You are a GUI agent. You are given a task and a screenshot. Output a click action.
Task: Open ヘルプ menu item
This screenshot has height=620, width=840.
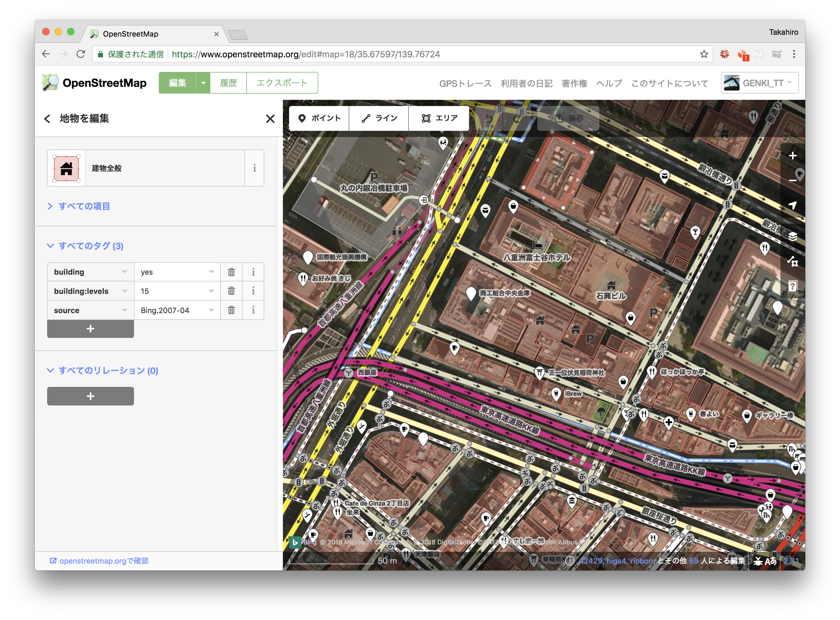609,83
